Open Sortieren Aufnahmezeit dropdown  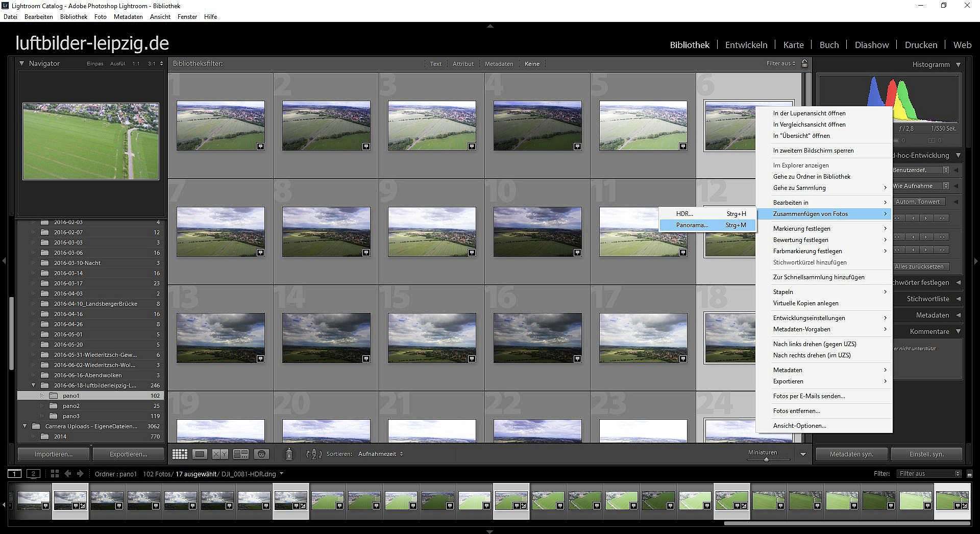(380, 454)
